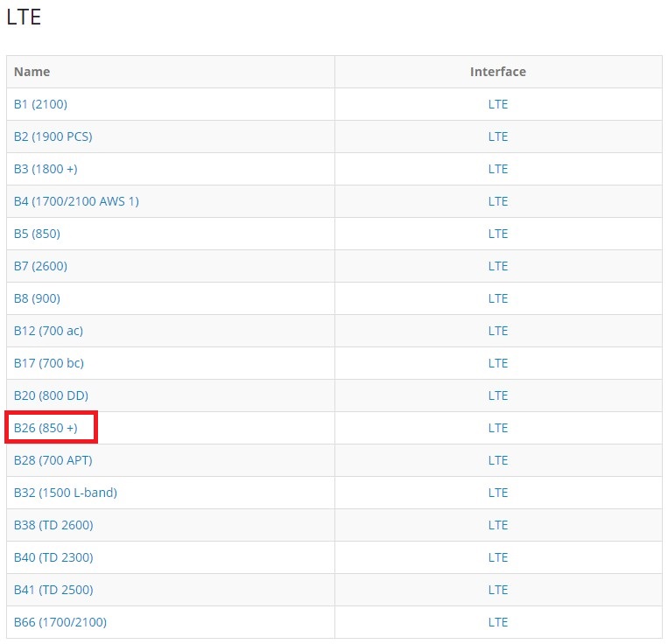Image resolution: width=668 pixels, height=644 pixels.
Task: Click the LTE section heading
Action: [24, 17]
